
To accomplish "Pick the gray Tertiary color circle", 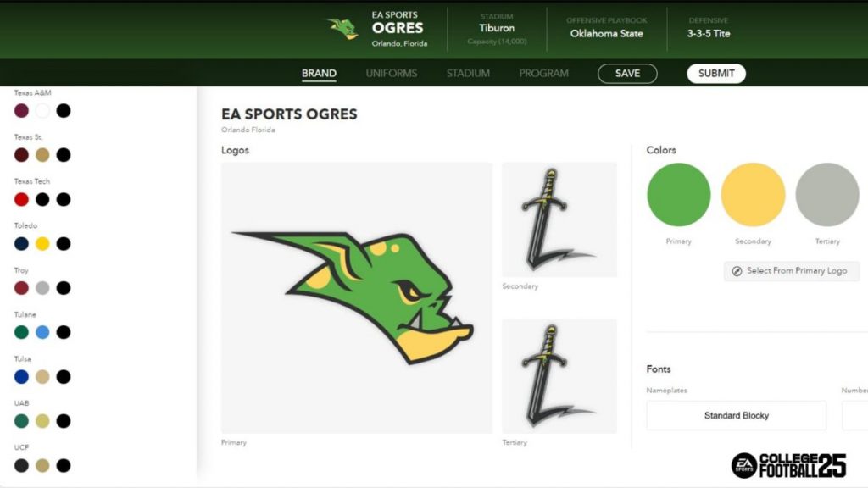I will [x=827, y=195].
